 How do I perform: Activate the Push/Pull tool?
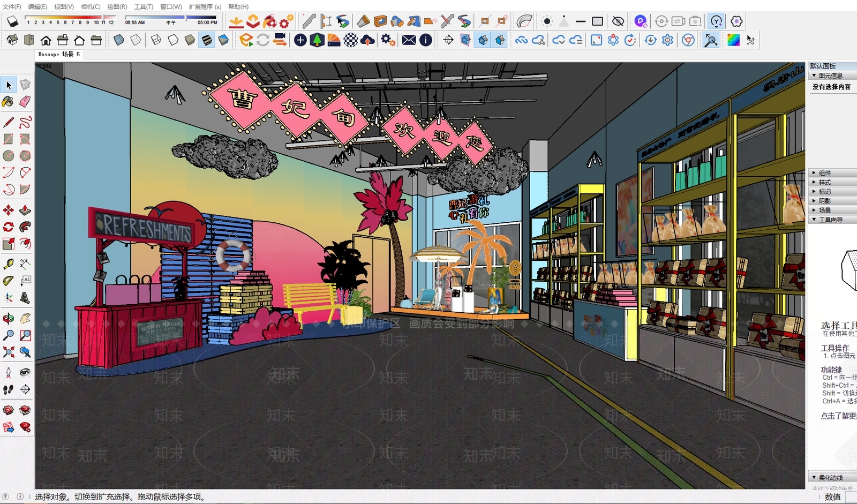pos(25,210)
